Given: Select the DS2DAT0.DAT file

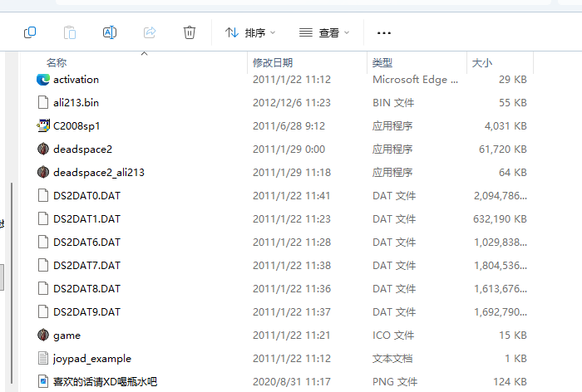Looking at the screenshot, I should pos(86,196).
